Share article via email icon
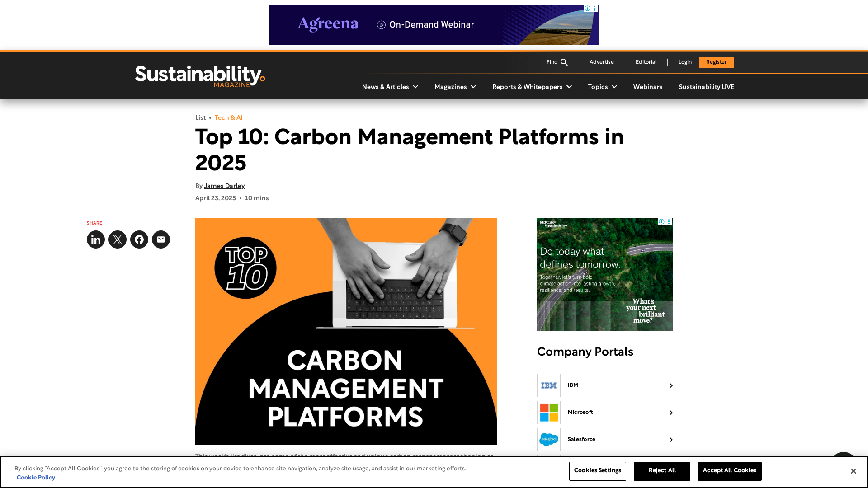 point(161,239)
